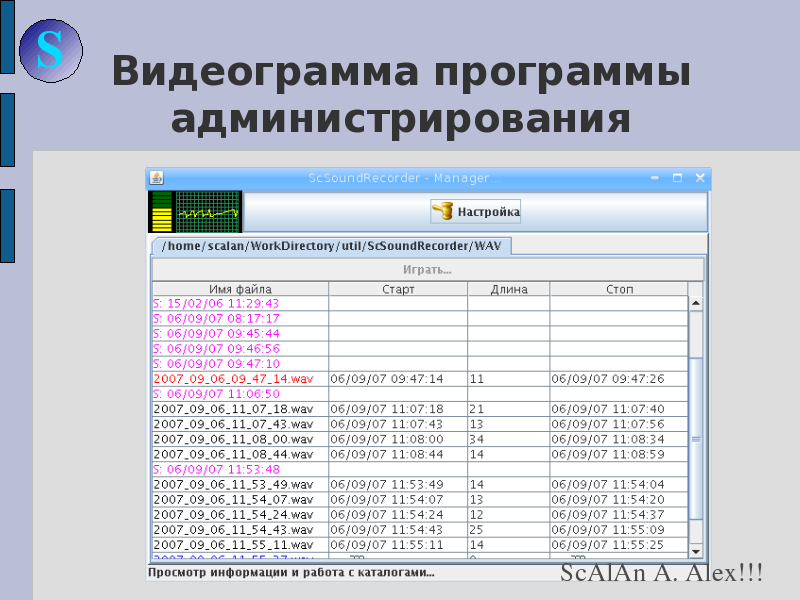Image resolution: width=800 pixels, height=600 pixels.
Task: Click the Стоп column header
Action: pos(618,289)
